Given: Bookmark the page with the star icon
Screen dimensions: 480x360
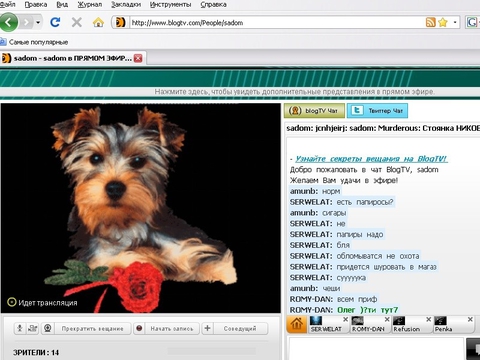Looking at the screenshot, I should point(443,22).
